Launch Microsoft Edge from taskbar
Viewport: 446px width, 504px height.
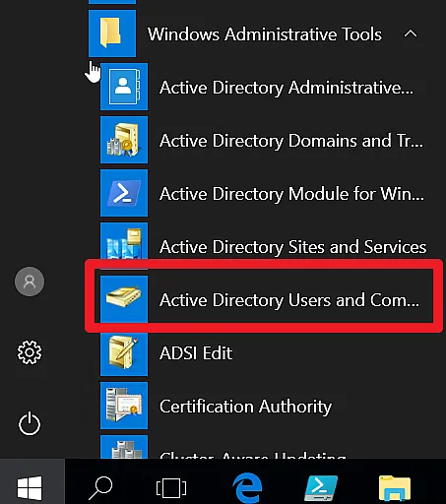(x=247, y=487)
